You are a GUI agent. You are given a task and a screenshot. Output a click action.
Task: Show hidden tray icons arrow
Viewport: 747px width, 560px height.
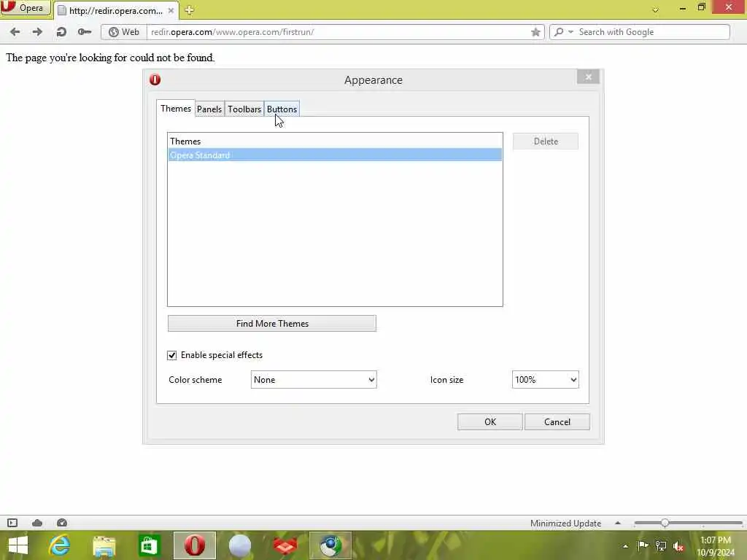tap(625, 546)
